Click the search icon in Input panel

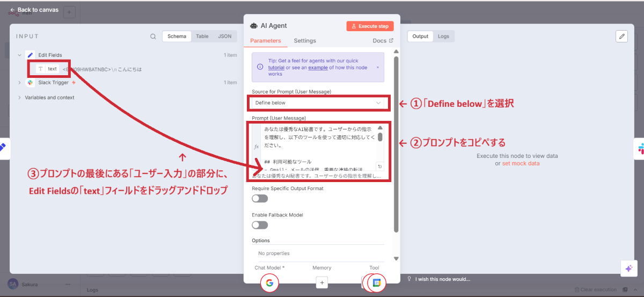[153, 37]
